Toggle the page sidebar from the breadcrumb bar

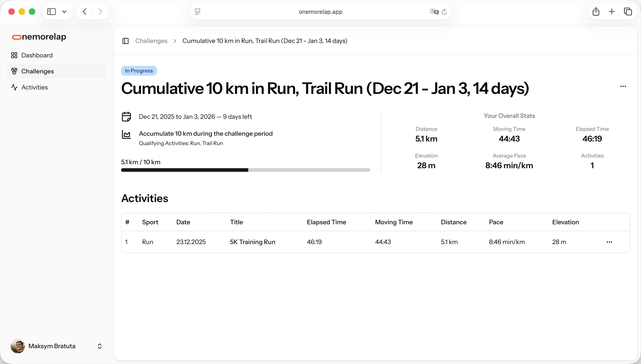[x=126, y=41]
